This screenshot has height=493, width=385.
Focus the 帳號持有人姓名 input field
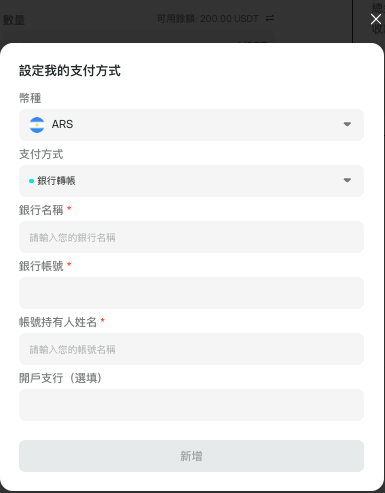pos(191,349)
